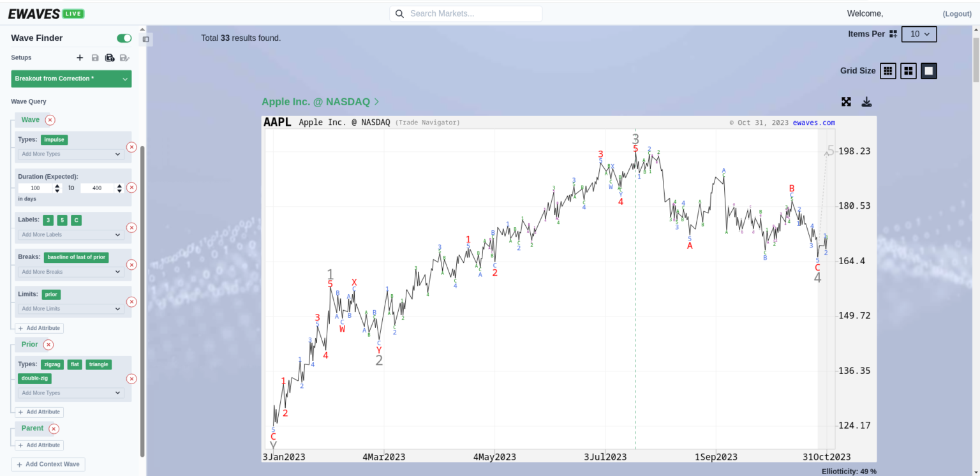Select the smallest 3x3 grid size icon
This screenshot has width=980, height=476.
[x=887, y=71]
